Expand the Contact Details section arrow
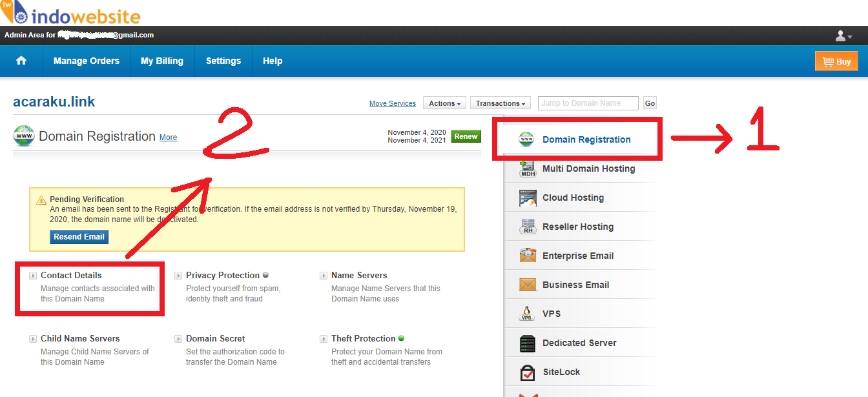 tap(33, 276)
